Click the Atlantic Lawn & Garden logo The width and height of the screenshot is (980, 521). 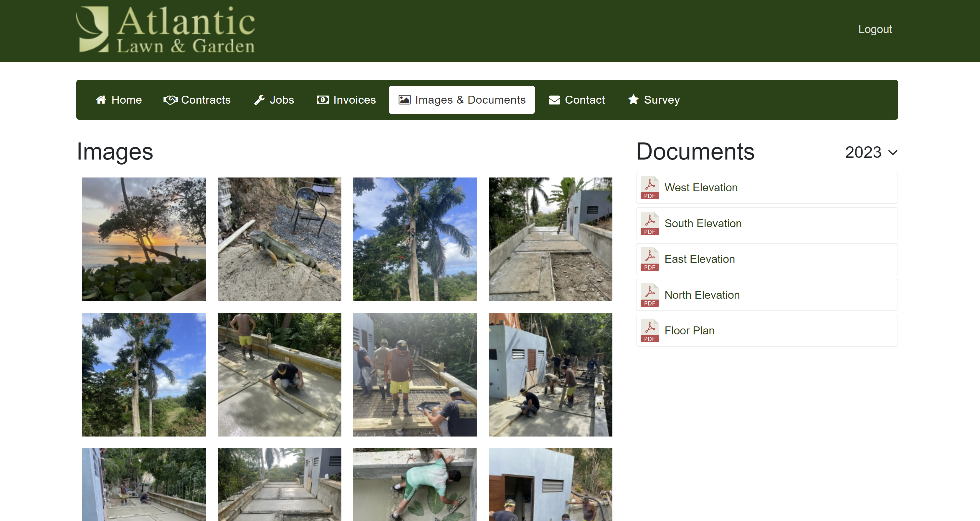coord(166,30)
